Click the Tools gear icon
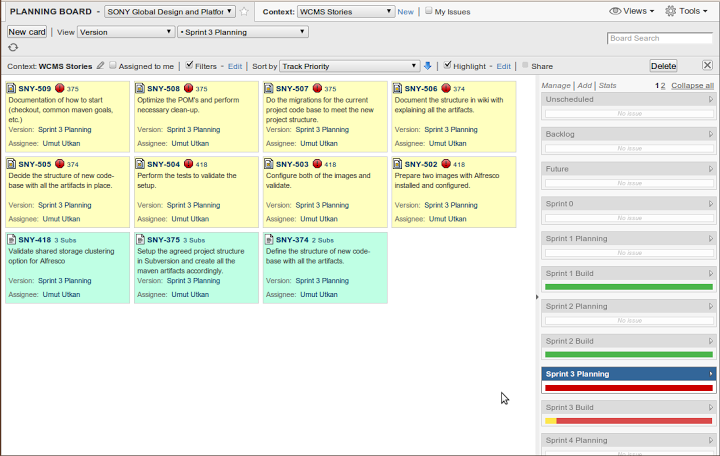Viewport: 720px width, 456px height. [x=670, y=11]
